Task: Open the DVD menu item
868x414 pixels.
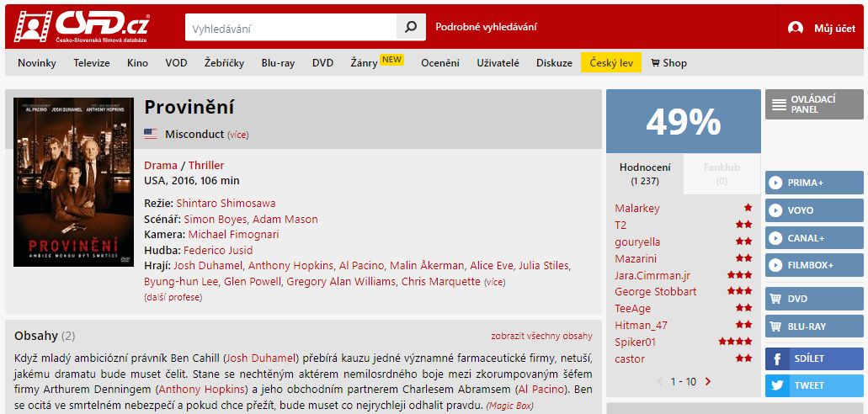Action: point(322,63)
